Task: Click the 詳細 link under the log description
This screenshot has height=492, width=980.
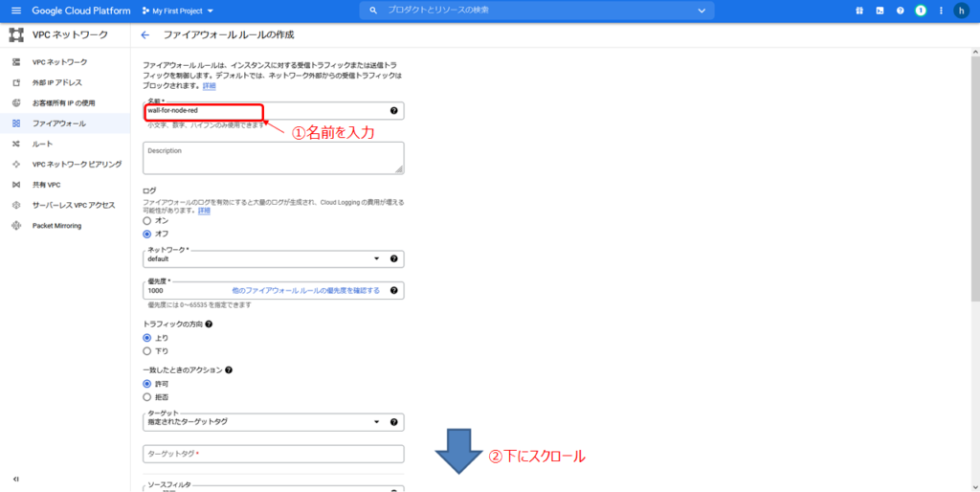Action: [x=204, y=210]
